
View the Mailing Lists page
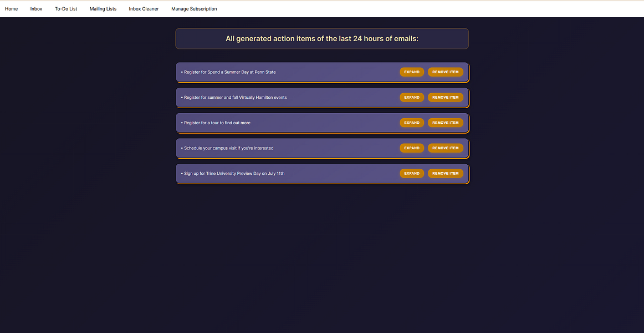[103, 8]
